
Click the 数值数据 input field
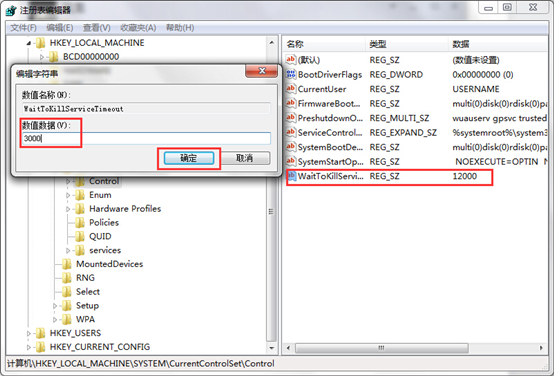point(146,138)
